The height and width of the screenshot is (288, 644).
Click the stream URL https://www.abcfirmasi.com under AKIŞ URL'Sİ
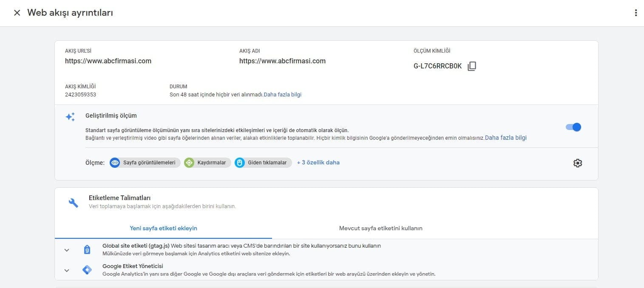108,61
